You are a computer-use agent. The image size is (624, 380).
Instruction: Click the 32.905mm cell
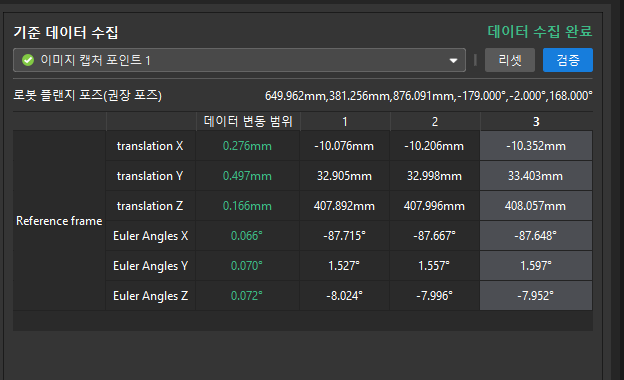coord(344,176)
